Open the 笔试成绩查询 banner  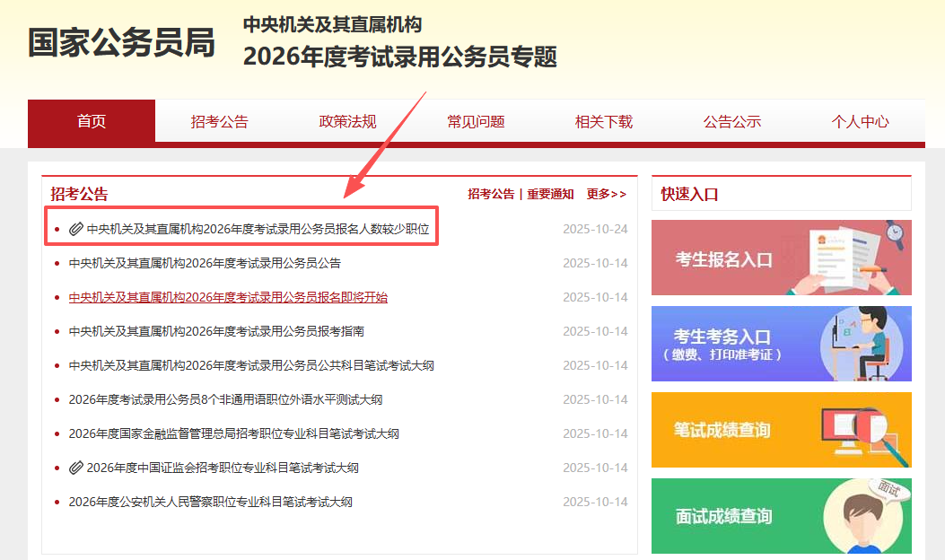[x=781, y=430]
